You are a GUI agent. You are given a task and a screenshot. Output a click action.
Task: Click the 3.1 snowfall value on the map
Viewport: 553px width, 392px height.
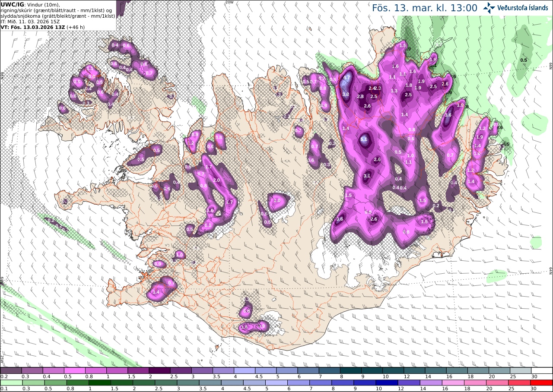point(367,176)
